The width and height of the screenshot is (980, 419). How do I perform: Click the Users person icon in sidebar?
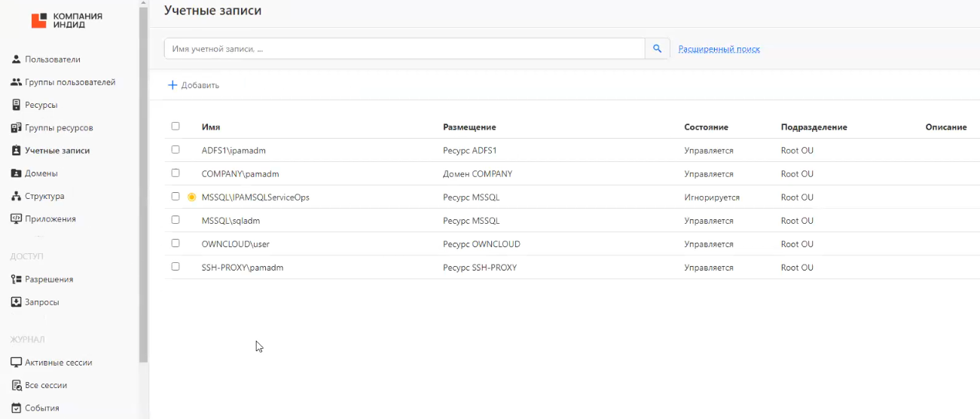point(16,60)
